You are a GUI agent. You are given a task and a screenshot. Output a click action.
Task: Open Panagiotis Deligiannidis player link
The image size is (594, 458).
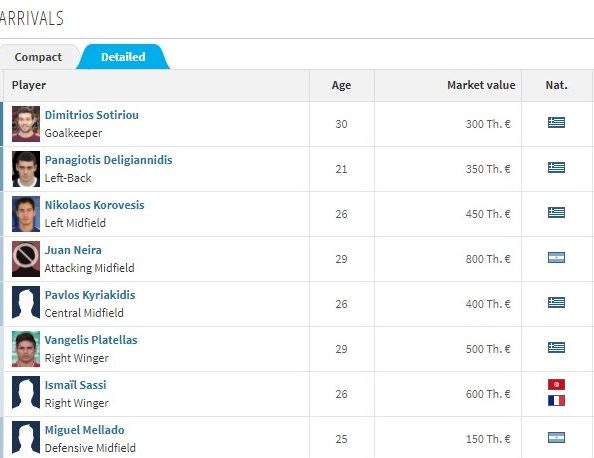[x=108, y=160]
